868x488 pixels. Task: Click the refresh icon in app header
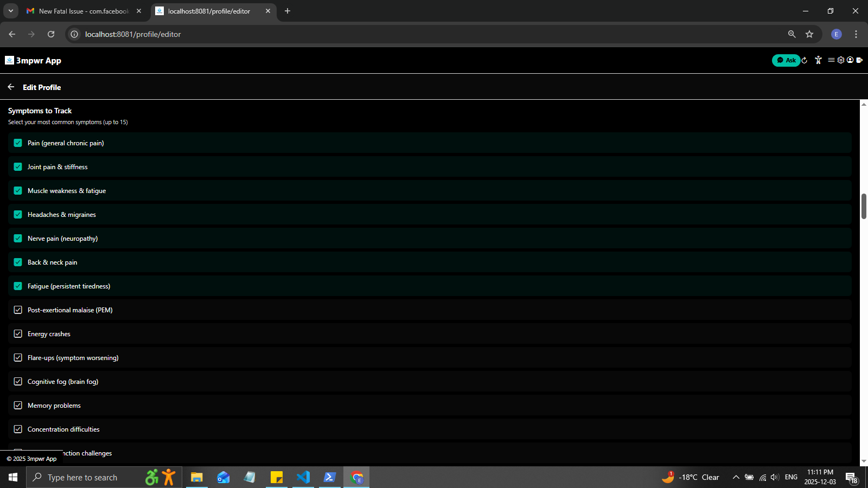point(805,60)
